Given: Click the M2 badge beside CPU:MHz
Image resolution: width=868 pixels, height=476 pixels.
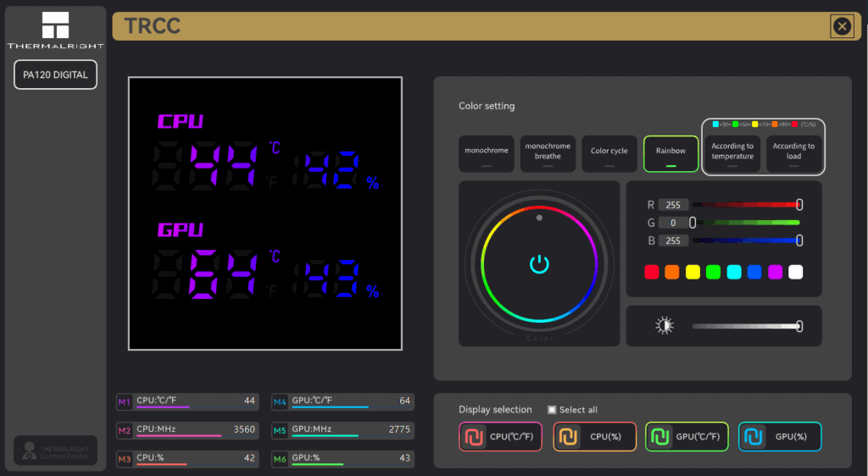Looking at the screenshot, I should pos(124,430).
